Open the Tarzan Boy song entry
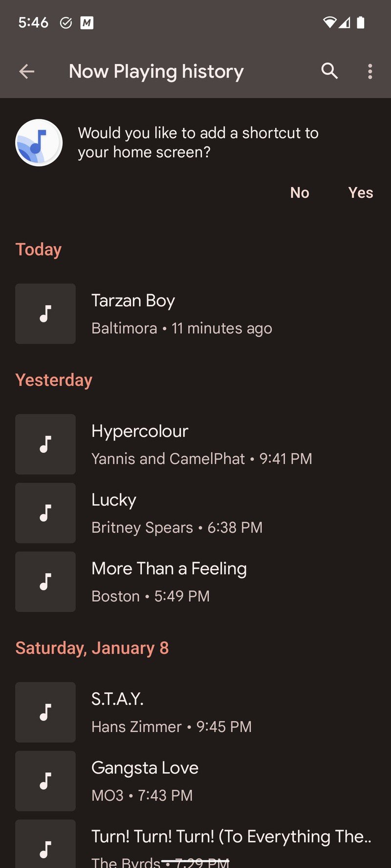 [195, 314]
